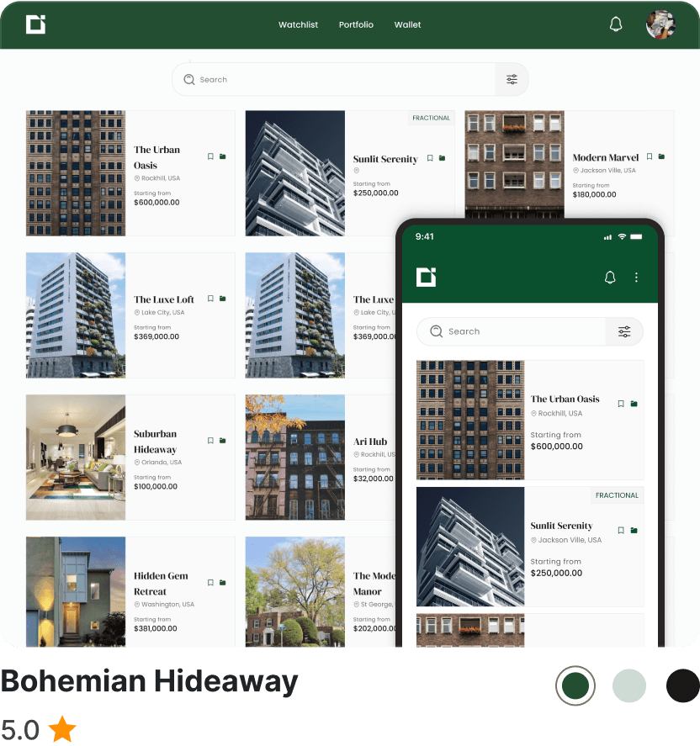Bookmark Sunlit Serenity in mobile view
The image size is (700, 746).
click(621, 530)
